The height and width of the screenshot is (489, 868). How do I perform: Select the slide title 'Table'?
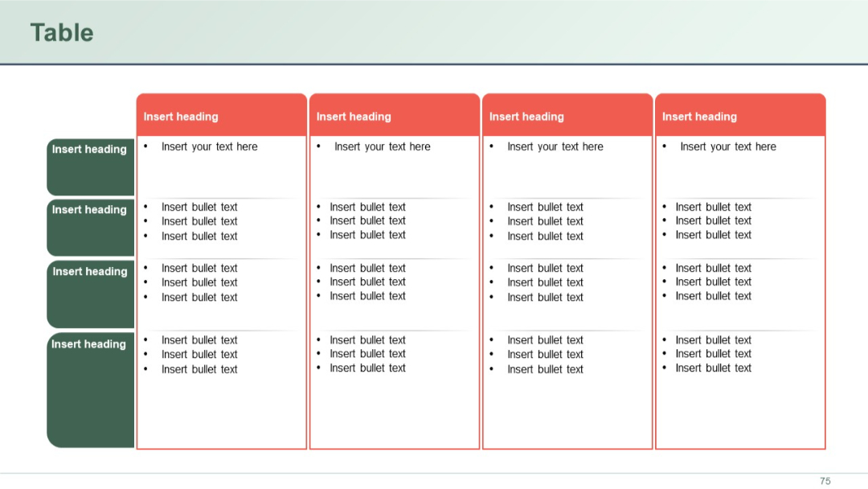tap(62, 33)
